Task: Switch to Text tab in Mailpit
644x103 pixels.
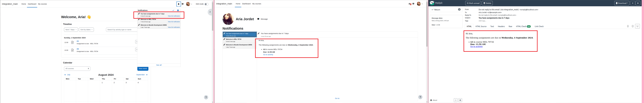Action: [492, 26]
